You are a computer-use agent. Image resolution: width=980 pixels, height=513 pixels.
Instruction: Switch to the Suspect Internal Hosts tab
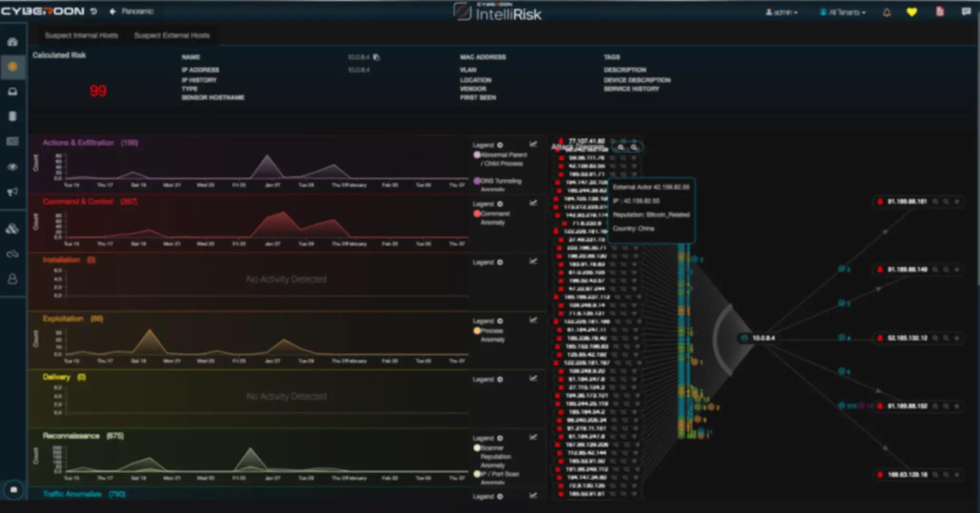pyautogui.click(x=81, y=35)
